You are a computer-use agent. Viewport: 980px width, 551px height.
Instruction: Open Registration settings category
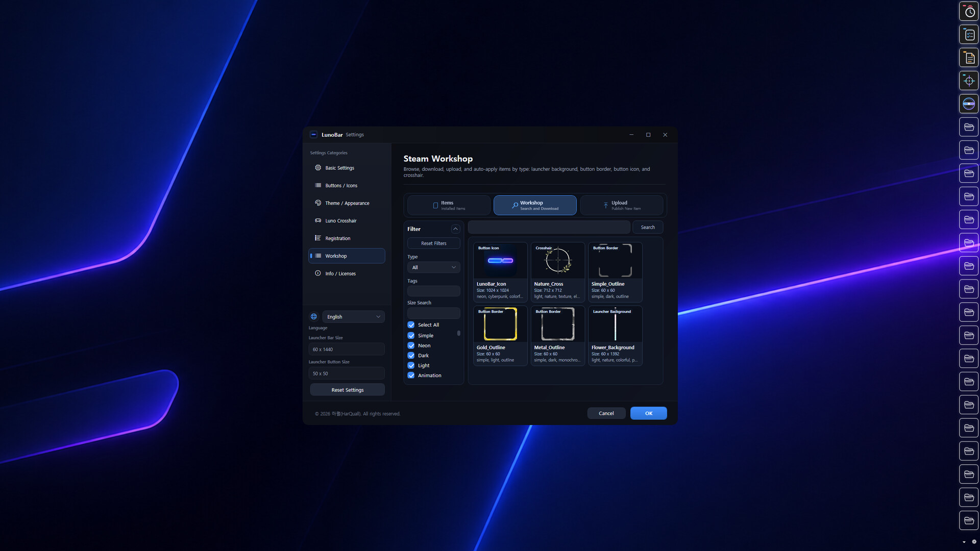tap(347, 238)
